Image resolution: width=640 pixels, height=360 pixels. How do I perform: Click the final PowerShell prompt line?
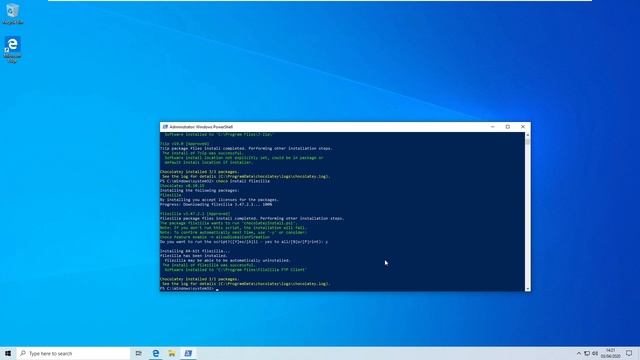[x=189, y=289]
